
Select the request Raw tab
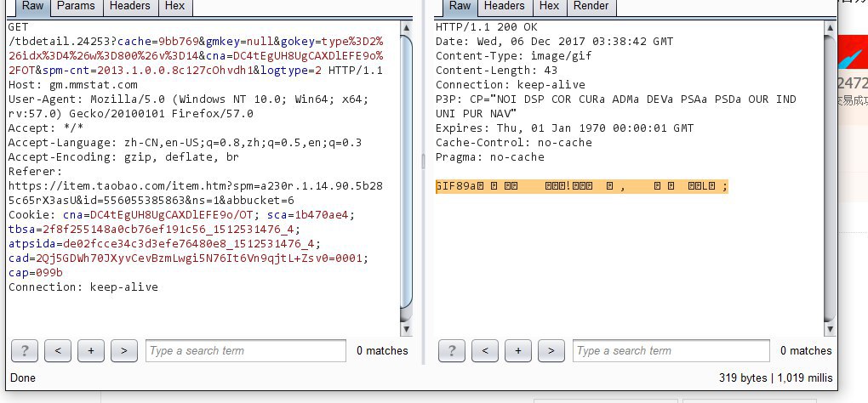pos(32,7)
